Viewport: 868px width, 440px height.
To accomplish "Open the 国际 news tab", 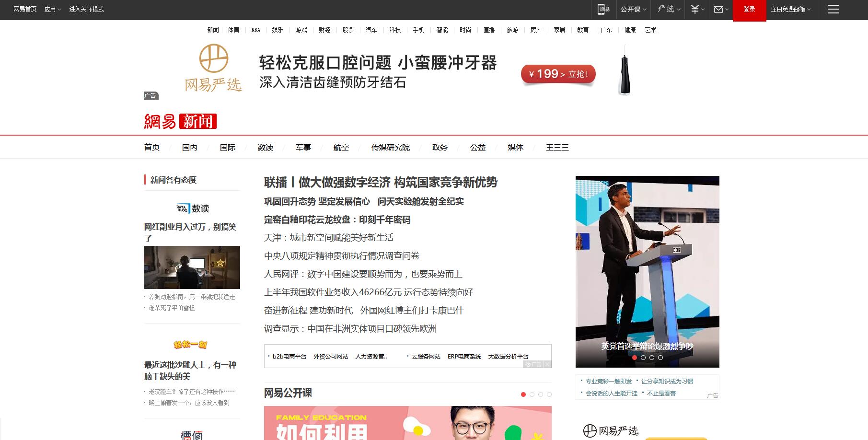I will pos(228,147).
